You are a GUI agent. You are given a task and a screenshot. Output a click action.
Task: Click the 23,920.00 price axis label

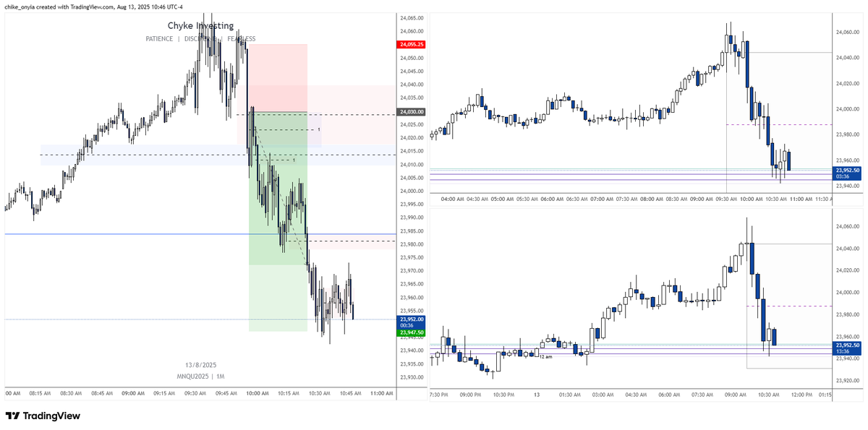coord(847,380)
